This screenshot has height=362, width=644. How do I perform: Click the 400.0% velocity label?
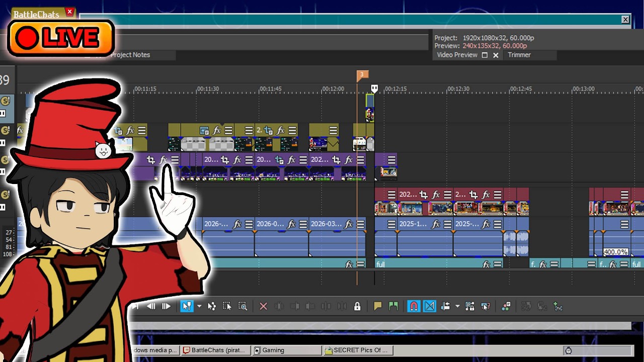click(x=616, y=252)
